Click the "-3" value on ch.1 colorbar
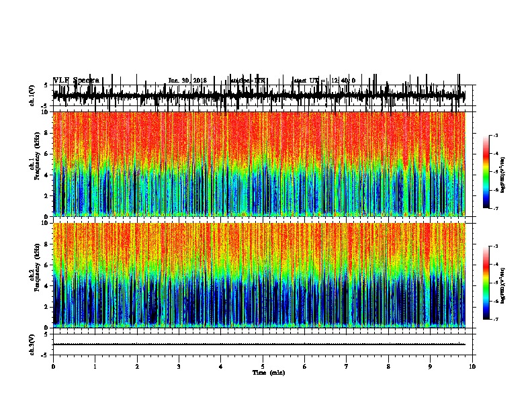532x411 pixels. click(x=495, y=135)
